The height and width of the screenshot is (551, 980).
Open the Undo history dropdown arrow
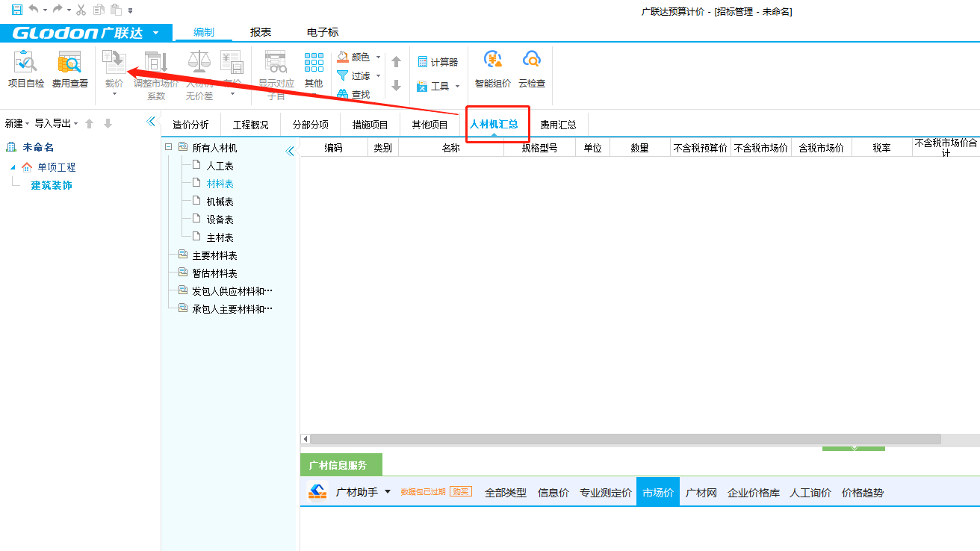(x=45, y=10)
